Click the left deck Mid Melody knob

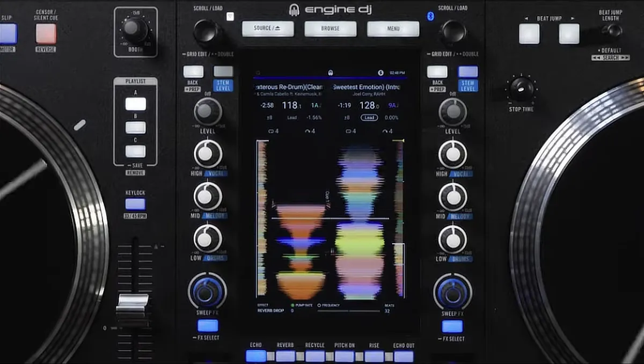(208, 196)
